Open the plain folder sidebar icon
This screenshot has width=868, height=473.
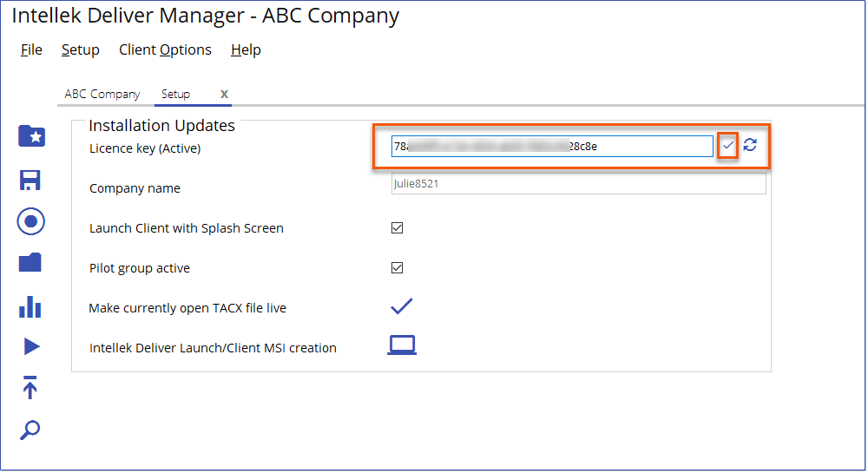coord(30,262)
